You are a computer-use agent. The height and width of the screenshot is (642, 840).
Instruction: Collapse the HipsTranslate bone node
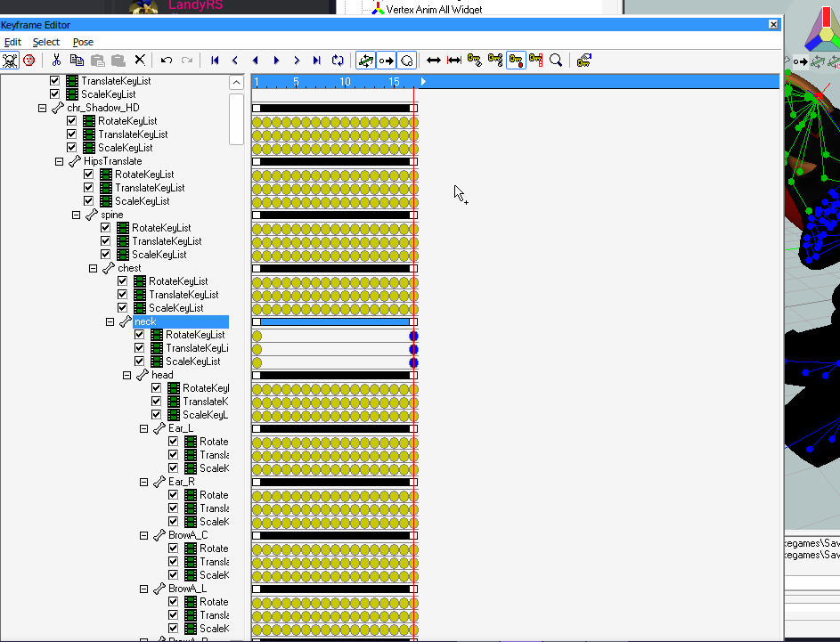point(59,161)
